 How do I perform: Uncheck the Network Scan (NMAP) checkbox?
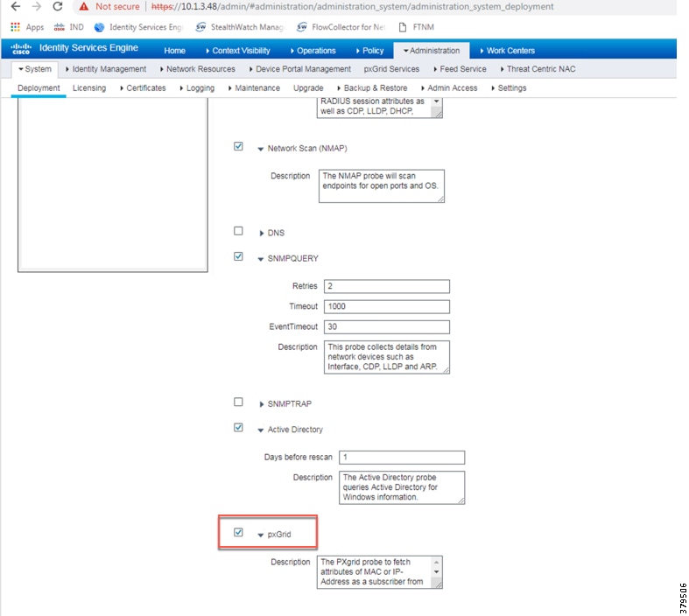click(x=238, y=146)
